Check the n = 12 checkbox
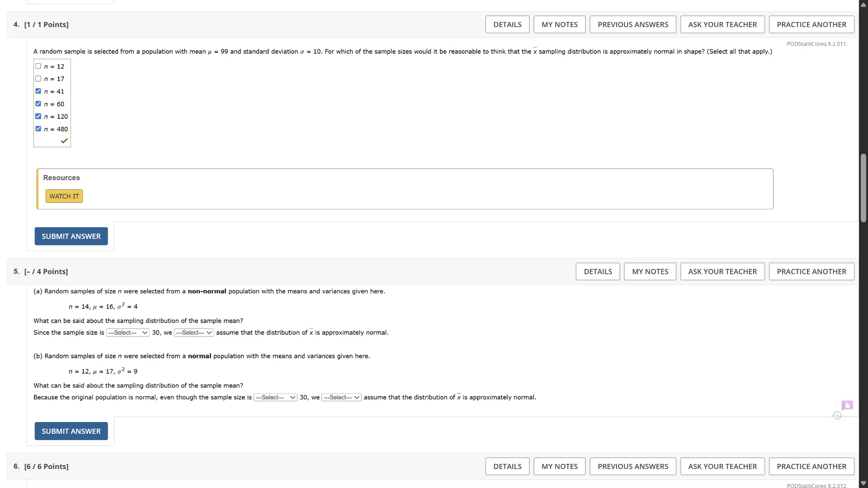868x488 pixels. [x=38, y=66]
